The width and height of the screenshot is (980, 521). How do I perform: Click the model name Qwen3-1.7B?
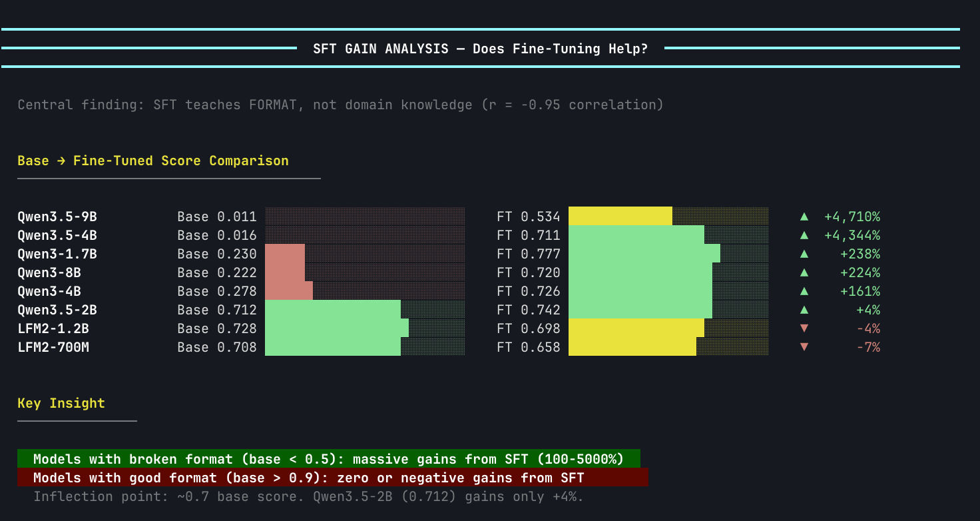pyautogui.click(x=57, y=254)
